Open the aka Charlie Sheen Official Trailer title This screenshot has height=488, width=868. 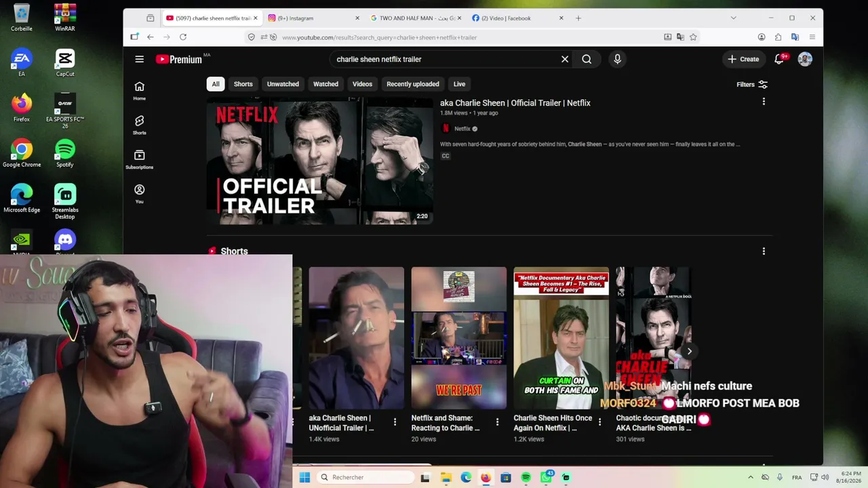point(515,103)
